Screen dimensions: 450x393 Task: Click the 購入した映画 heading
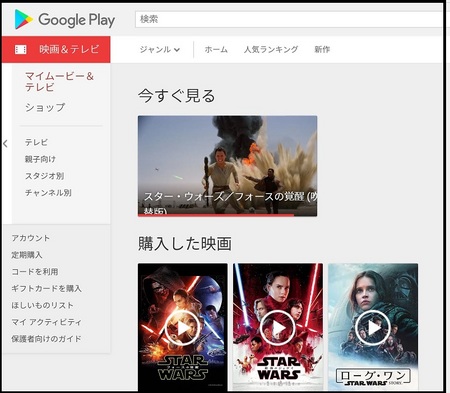[x=185, y=243]
